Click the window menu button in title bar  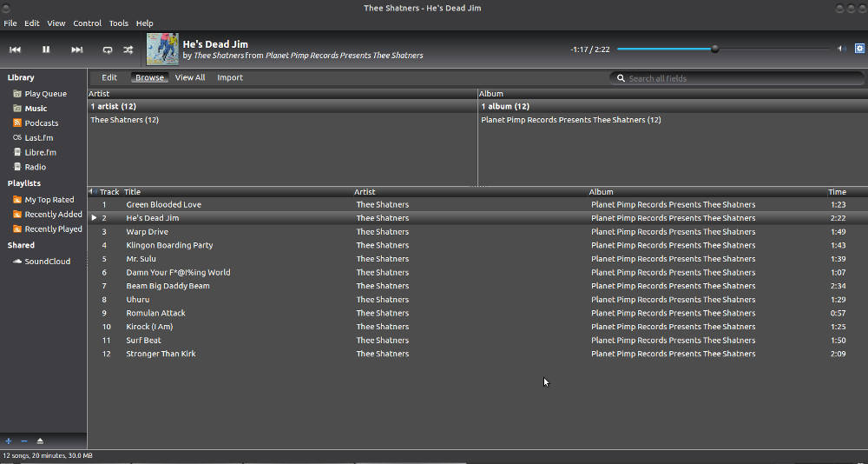pos(4,7)
